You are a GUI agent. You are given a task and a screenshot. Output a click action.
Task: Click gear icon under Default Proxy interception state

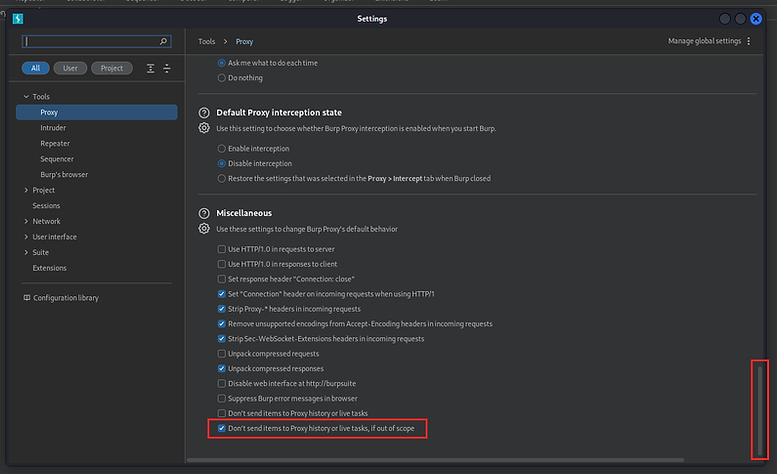coord(204,128)
